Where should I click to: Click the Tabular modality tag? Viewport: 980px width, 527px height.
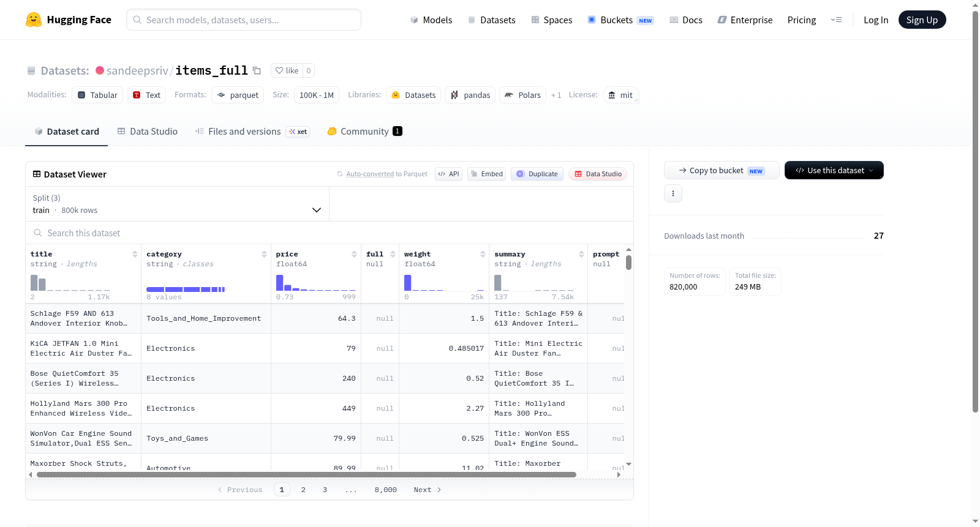click(x=97, y=95)
